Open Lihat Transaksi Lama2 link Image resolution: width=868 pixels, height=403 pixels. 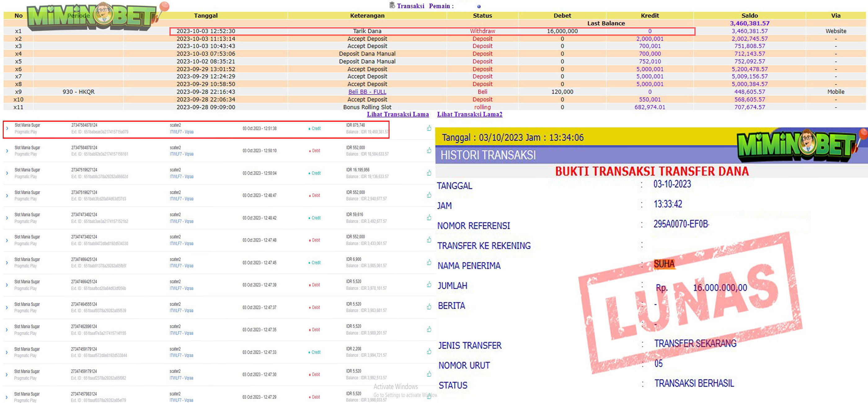click(469, 114)
